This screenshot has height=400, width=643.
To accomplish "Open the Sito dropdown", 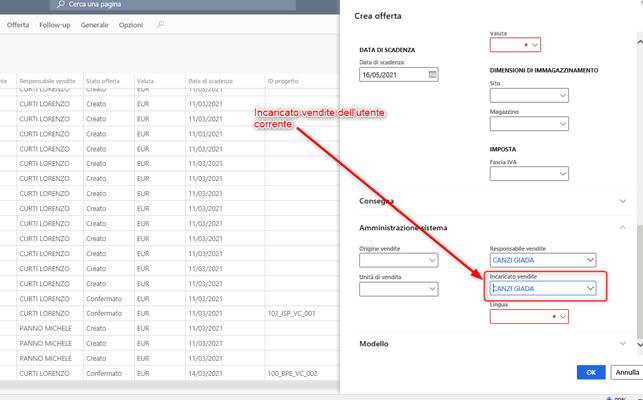I will pyautogui.click(x=562, y=95).
